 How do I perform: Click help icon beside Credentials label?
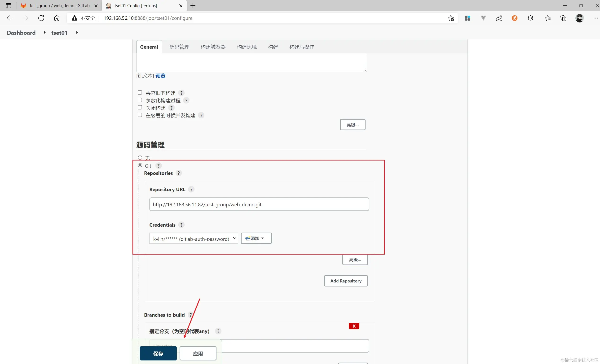(x=181, y=225)
